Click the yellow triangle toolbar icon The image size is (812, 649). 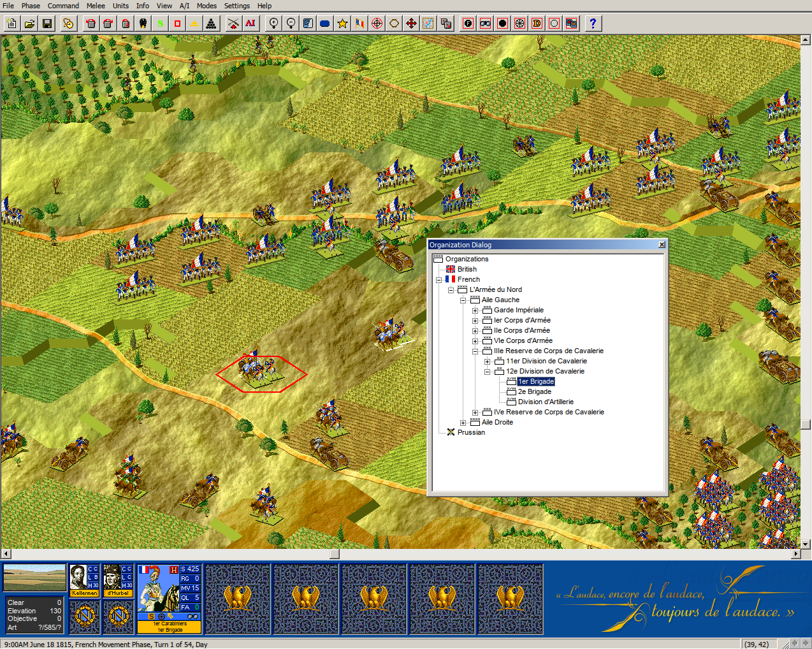pos(194,24)
